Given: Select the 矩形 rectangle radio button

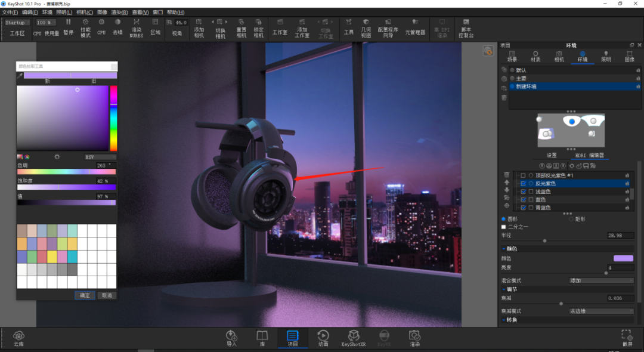Looking at the screenshot, I should (571, 219).
